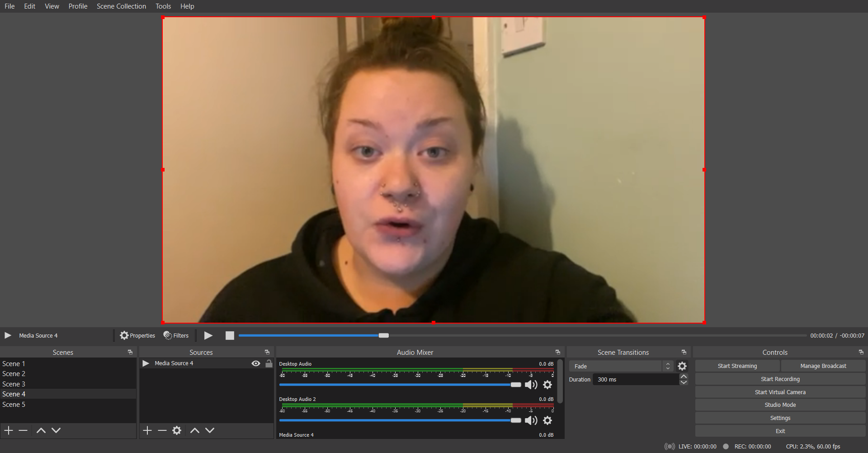The width and height of the screenshot is (868, 453).
Task: Open the Scene Collection menu
Action: [x=121, y=6]
